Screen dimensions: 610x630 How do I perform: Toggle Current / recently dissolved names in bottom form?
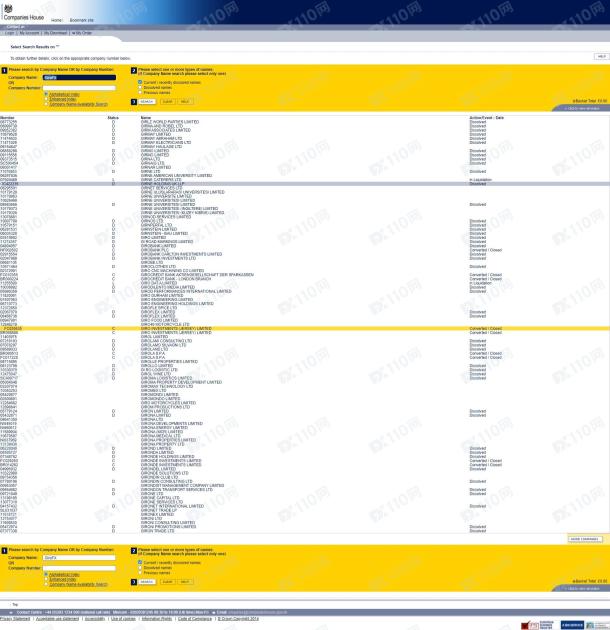coord(140,562)
